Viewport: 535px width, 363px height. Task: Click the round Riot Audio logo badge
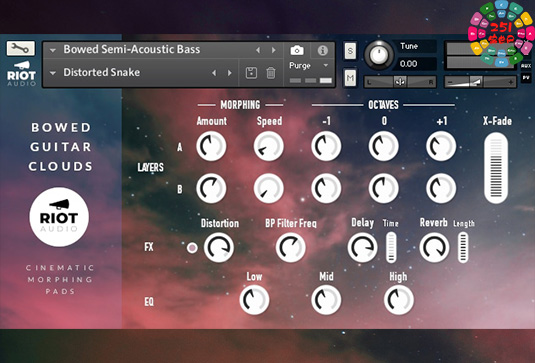click(59, 217)
